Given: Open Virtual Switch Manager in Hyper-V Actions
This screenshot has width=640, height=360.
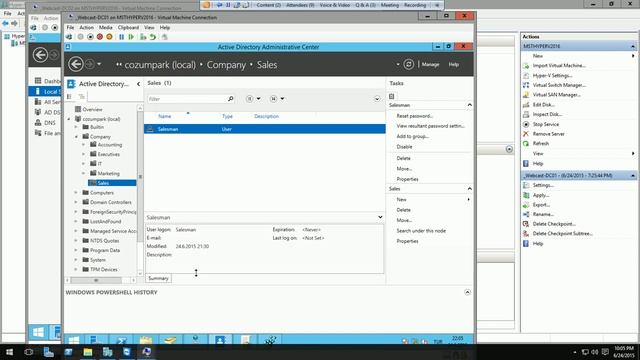Looking at the screenshot, I should 559,85.
